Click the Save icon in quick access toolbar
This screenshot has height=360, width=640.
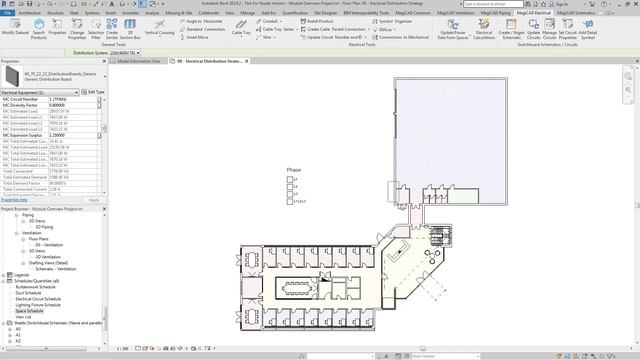point(29,4)
